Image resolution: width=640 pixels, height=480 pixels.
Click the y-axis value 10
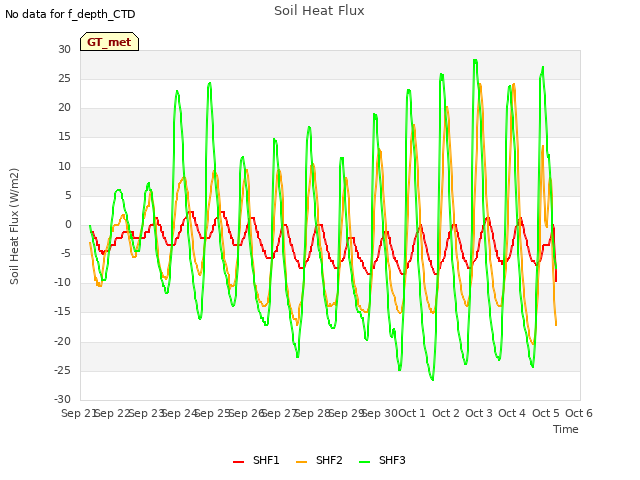64,166
